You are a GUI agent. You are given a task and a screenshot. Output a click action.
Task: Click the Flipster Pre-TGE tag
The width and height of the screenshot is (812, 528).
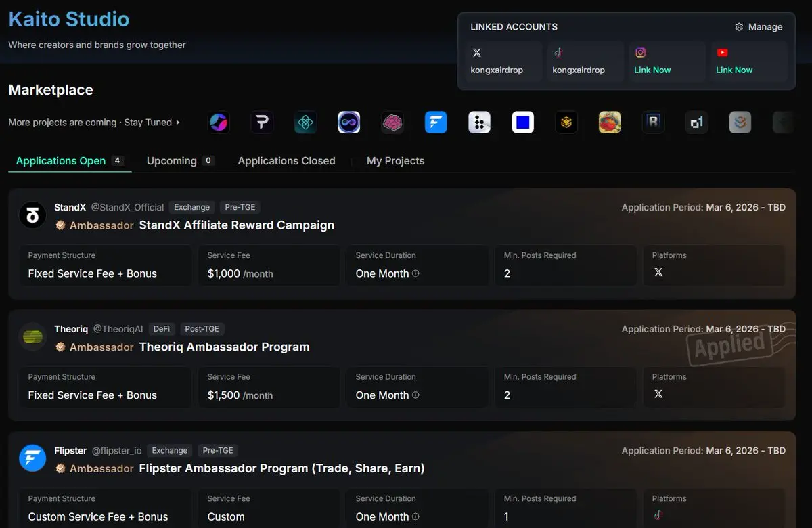(218, 450)
